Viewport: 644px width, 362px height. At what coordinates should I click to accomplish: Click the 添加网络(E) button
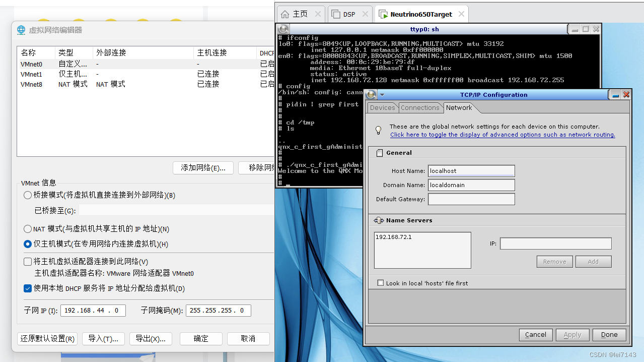click(203, 168)
